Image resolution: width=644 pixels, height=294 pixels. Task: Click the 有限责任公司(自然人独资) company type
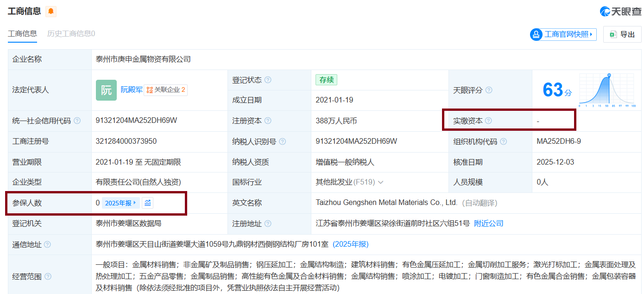coord(138,182)
